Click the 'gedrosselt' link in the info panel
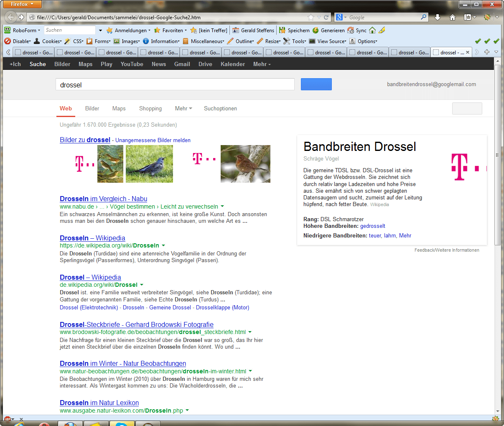The image size is (504, 426). [373, 226]
